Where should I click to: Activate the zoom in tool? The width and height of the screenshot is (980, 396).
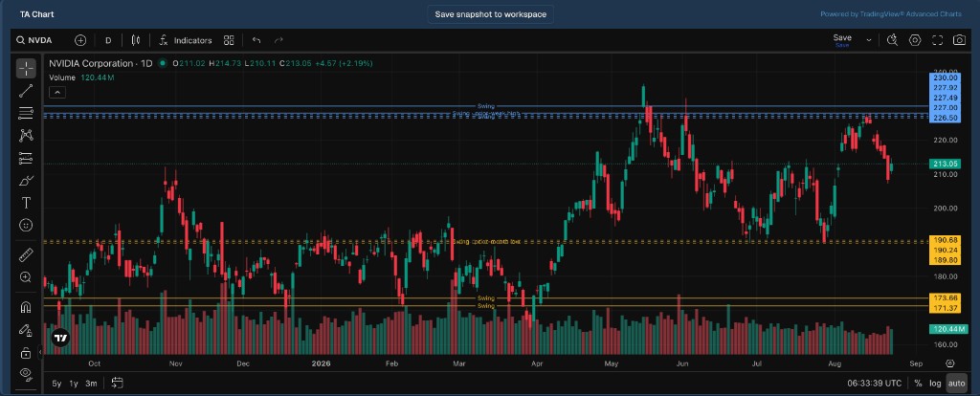[x=26, y=277]
